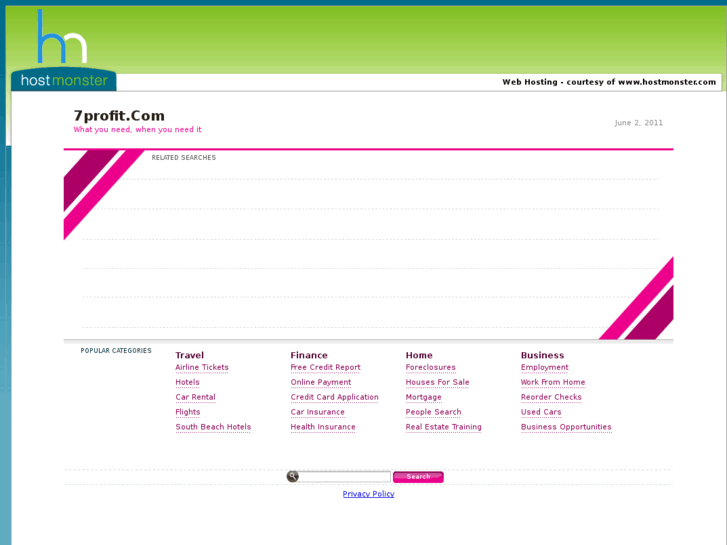
Task: Click the 'What you need, when you need it' tagline
Action: (x=137, y=129)
